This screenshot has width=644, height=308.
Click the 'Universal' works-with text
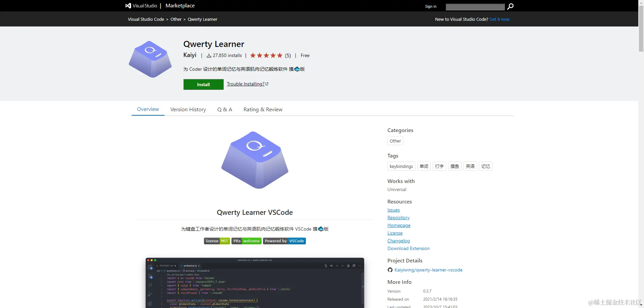point(397,190)
